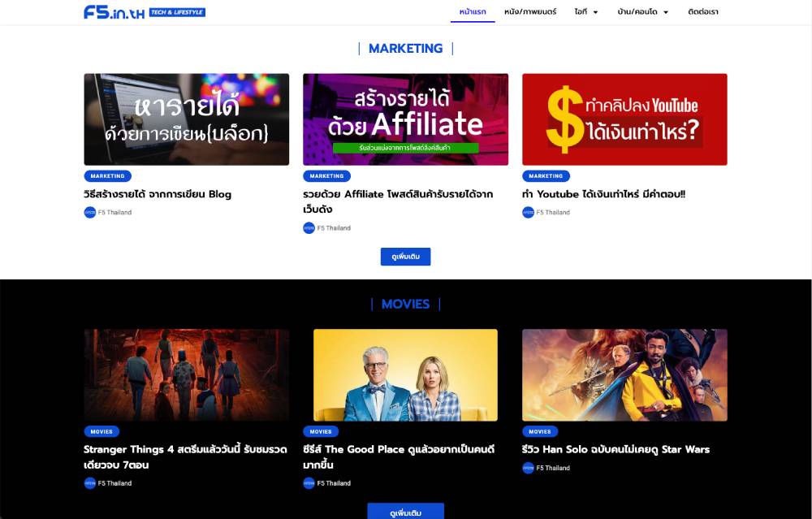Open the Han Solo review thumbnail image
This screenshot has height=519, width=812.
click(624, 375)
